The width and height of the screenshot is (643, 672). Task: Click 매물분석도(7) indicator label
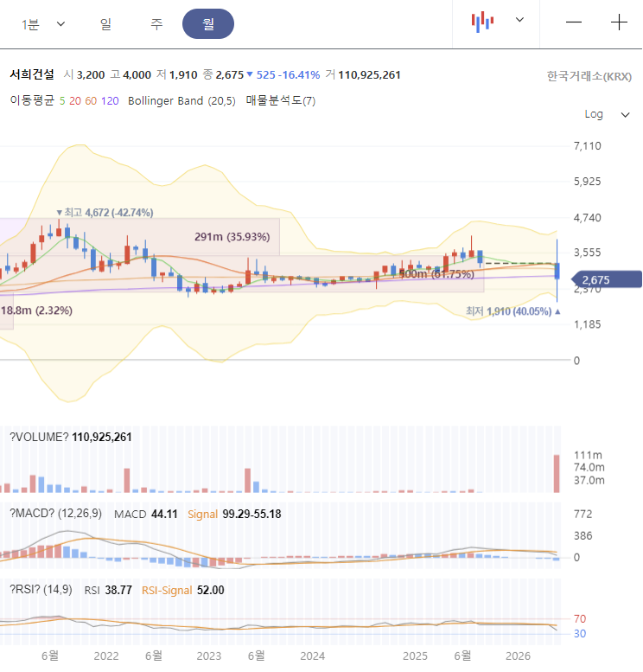click(281, 100)
